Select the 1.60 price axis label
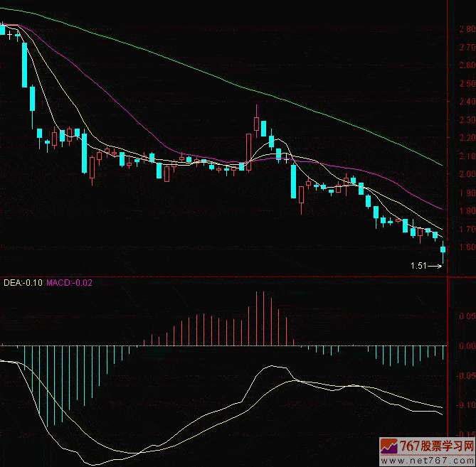Image resolution: width=476 pixels, height=467 pixels. pyautogui.click(x=467, y=247)
